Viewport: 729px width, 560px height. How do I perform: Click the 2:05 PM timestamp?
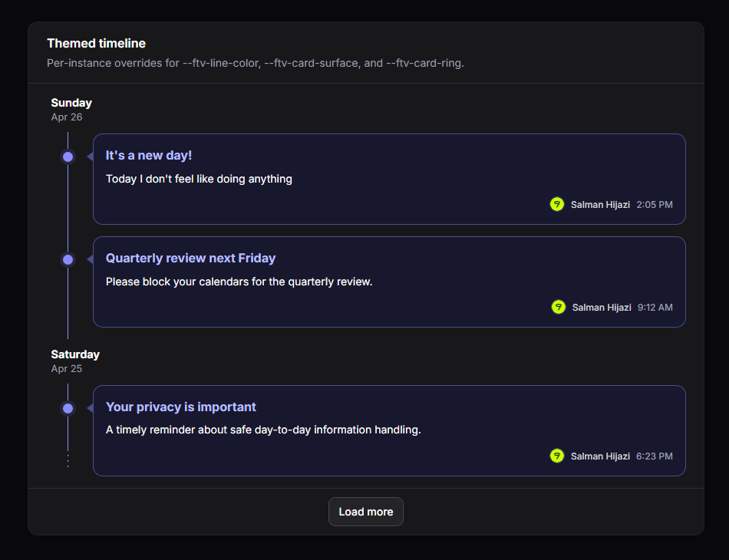coord(655,204)
